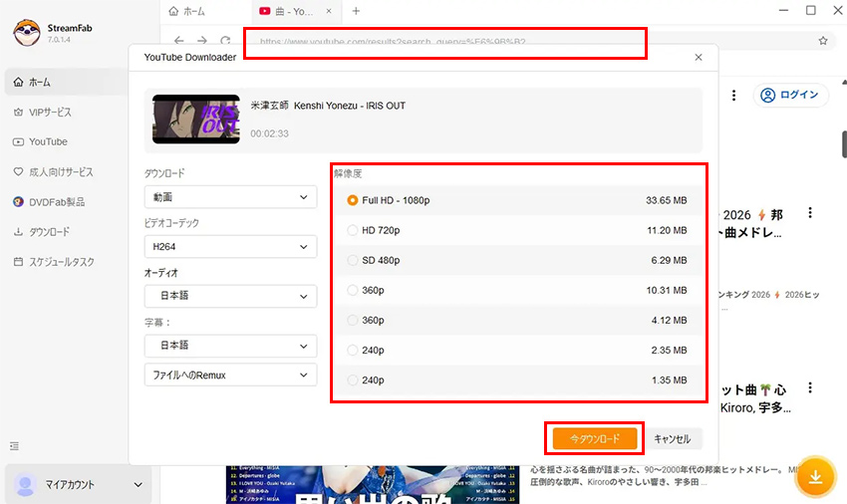Click the マイアカウント avatar icon
The width and height of the screenshot is (847, 504).
pyautogui.click(x=25, y=484)
